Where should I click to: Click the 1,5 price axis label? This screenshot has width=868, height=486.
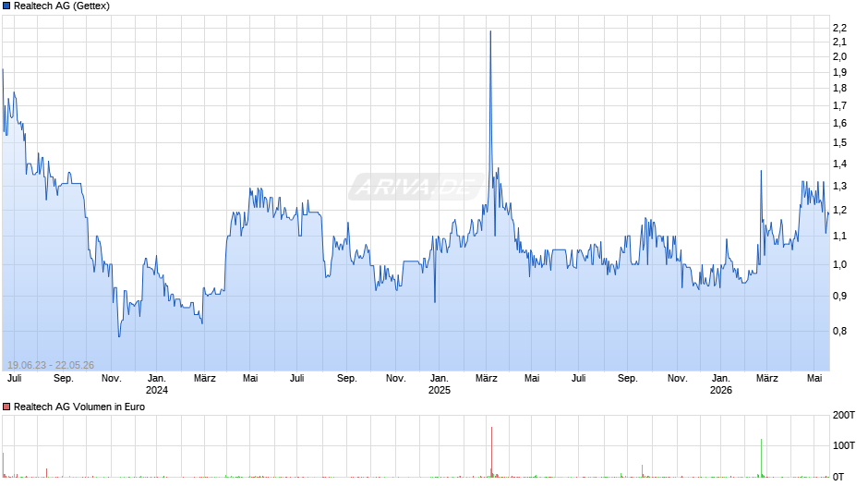pos(839,143)
